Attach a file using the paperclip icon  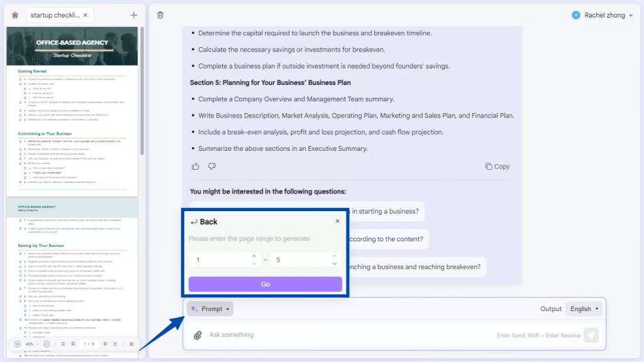(197, 335)
